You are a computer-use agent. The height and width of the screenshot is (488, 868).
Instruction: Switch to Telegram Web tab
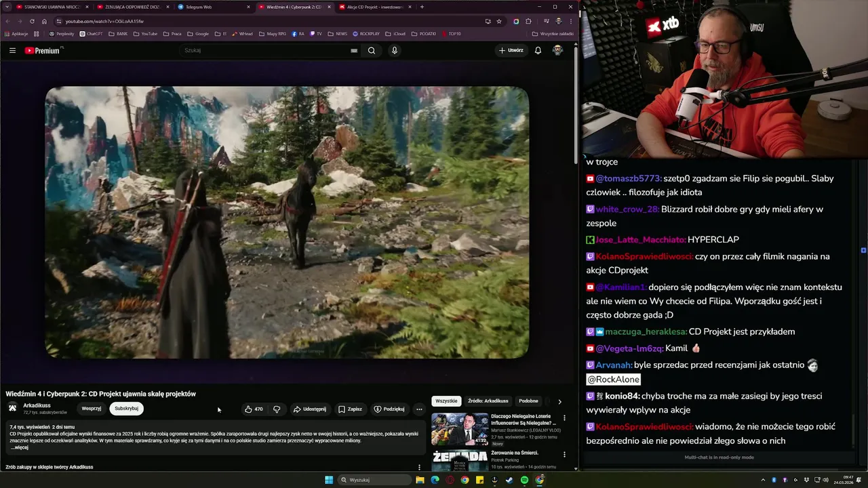tap(213, 7)
